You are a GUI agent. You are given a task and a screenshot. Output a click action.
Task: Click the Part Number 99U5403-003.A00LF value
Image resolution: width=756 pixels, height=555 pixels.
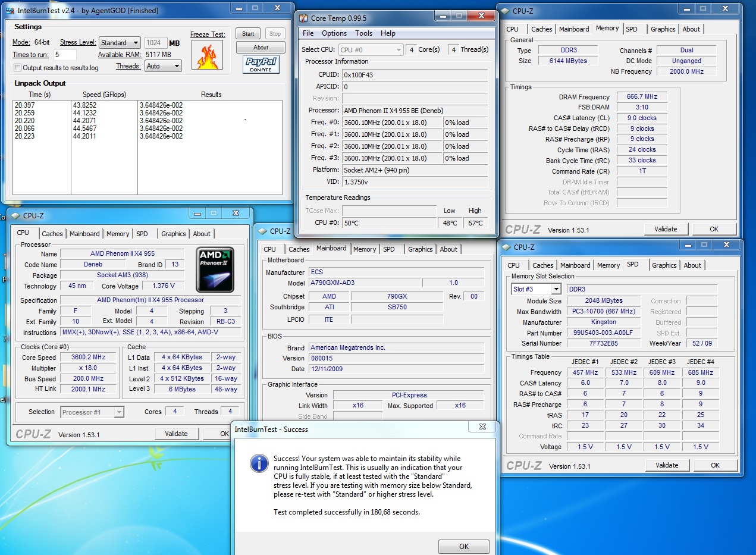tap(603, 333)
